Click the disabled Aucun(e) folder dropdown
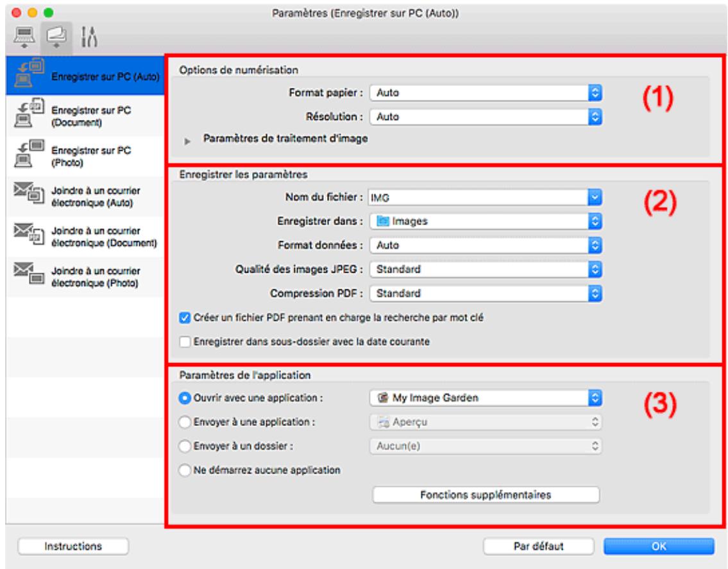This screenshot has width=728, height=569. tap(486, 446)
